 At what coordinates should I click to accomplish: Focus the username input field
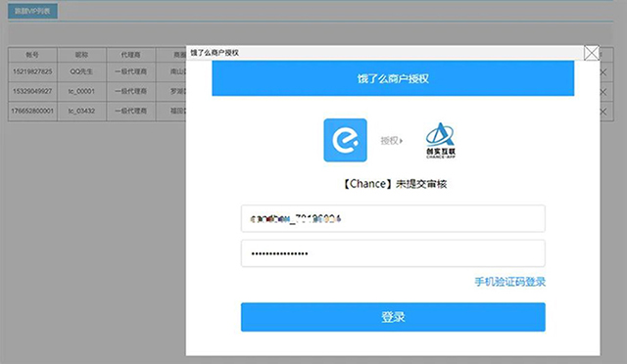393,218
